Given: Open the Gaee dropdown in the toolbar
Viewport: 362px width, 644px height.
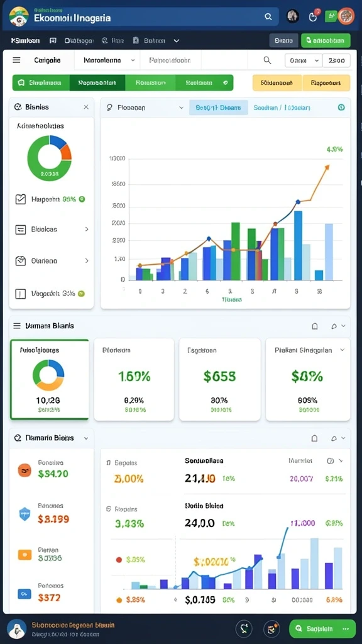Looking at the screenshot, I should (304, 60).
